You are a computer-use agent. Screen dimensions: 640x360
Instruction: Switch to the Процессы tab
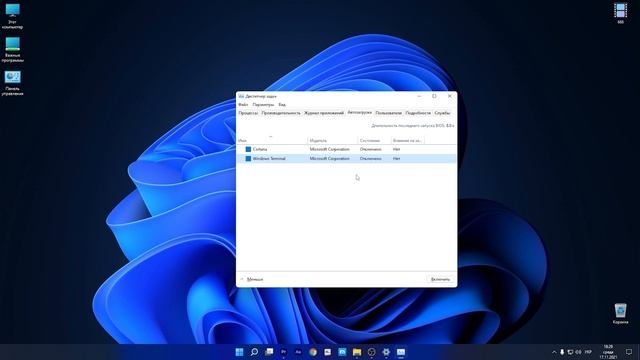pos(248,113)
